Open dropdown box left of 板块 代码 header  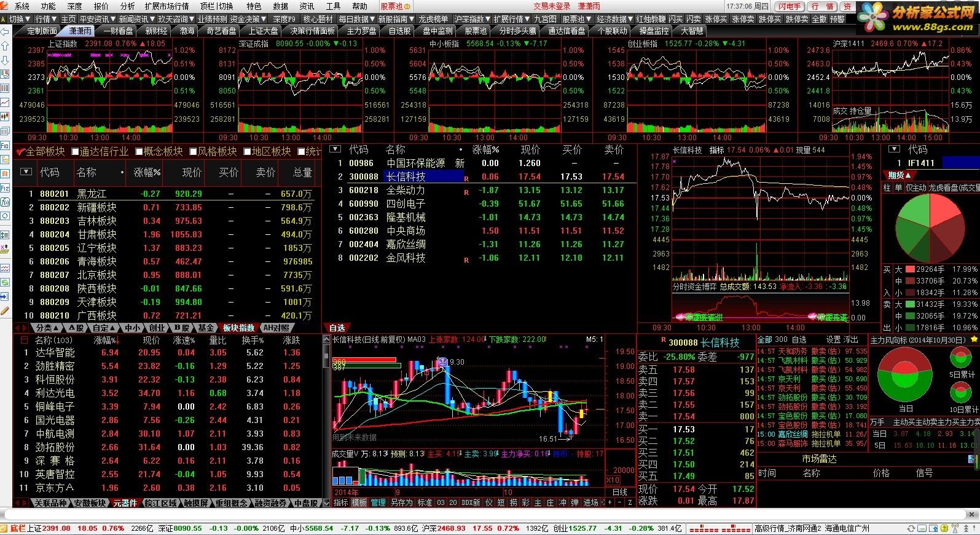(x=25, y=172)
